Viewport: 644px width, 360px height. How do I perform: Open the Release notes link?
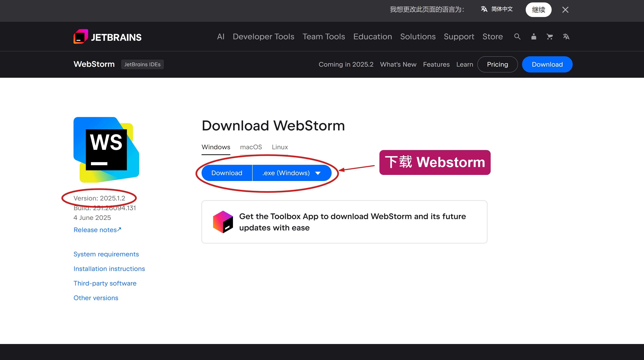point(97,230)
